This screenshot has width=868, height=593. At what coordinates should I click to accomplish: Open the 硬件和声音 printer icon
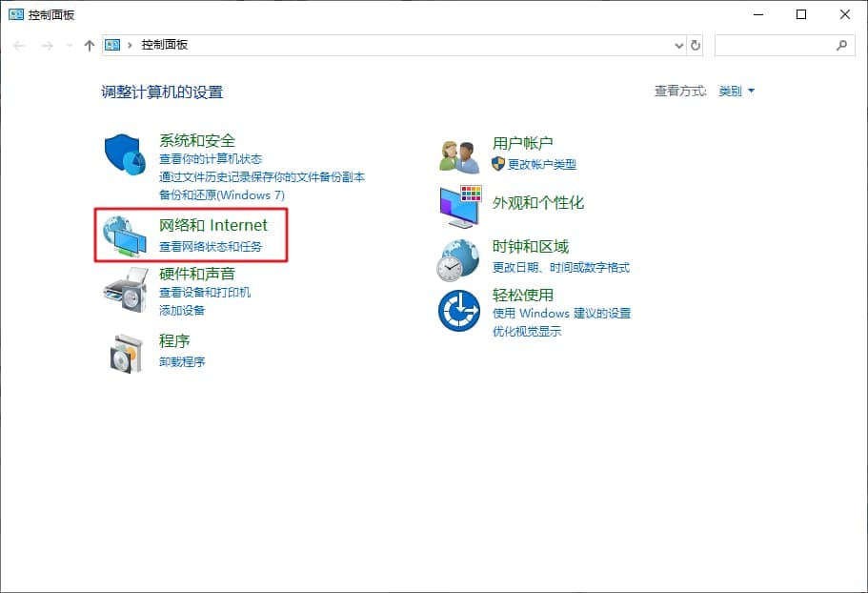[124, 290]
